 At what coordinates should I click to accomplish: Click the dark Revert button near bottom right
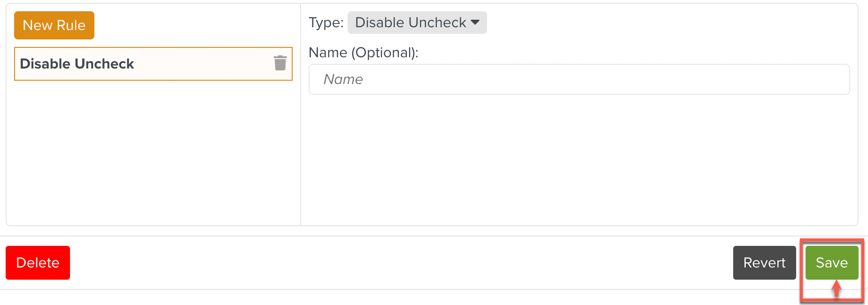coord(764,263)
